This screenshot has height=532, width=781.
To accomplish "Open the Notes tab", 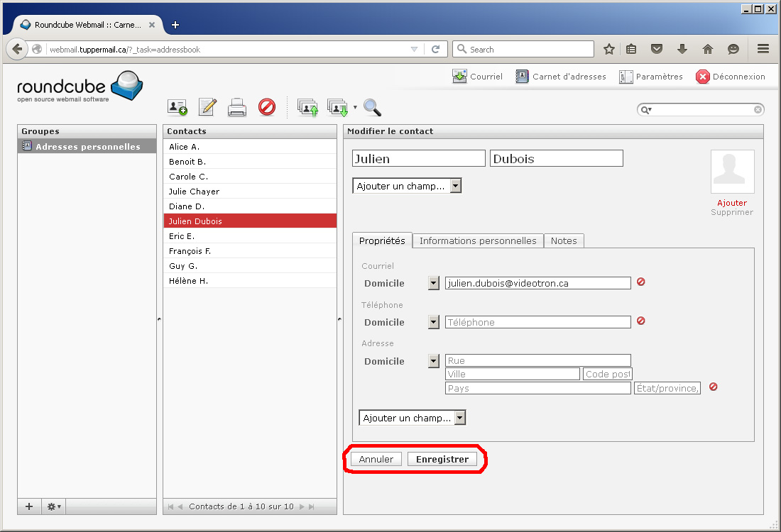I will coord(564,240).
